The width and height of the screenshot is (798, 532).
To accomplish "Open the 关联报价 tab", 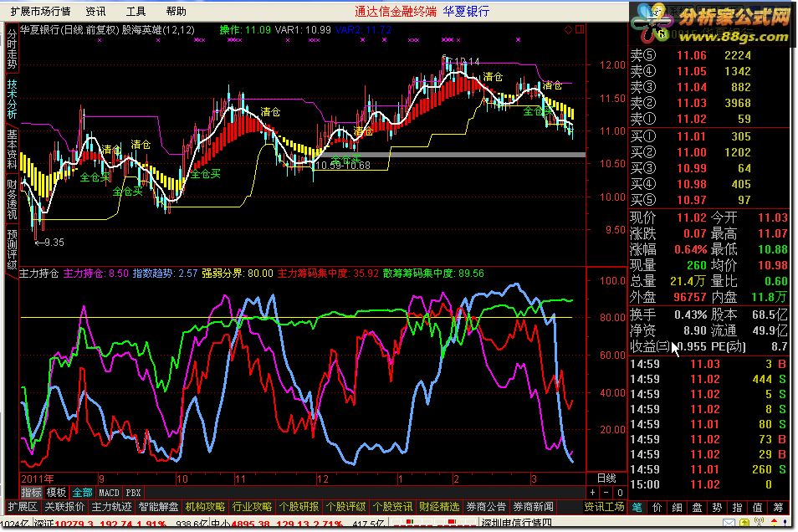I will [64, 507].
